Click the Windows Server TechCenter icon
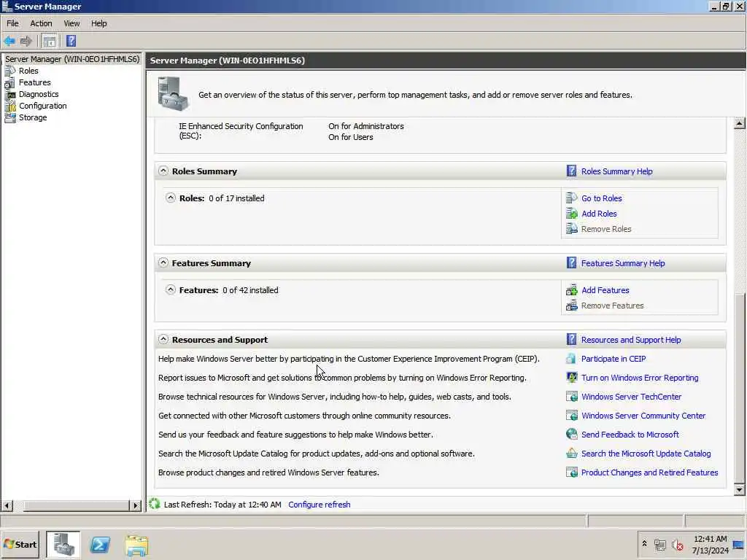This screenshot has width=747, height=560. point(571,397)
